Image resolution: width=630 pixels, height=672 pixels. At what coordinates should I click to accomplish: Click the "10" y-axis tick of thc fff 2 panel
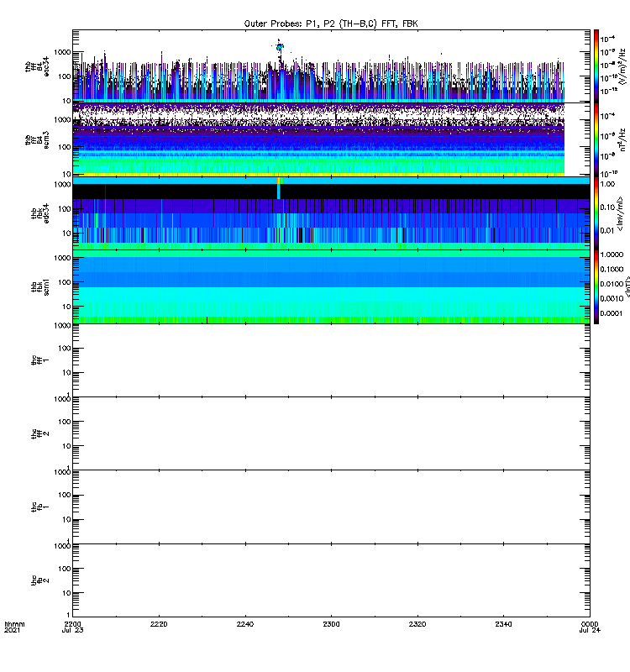[66, 446]
